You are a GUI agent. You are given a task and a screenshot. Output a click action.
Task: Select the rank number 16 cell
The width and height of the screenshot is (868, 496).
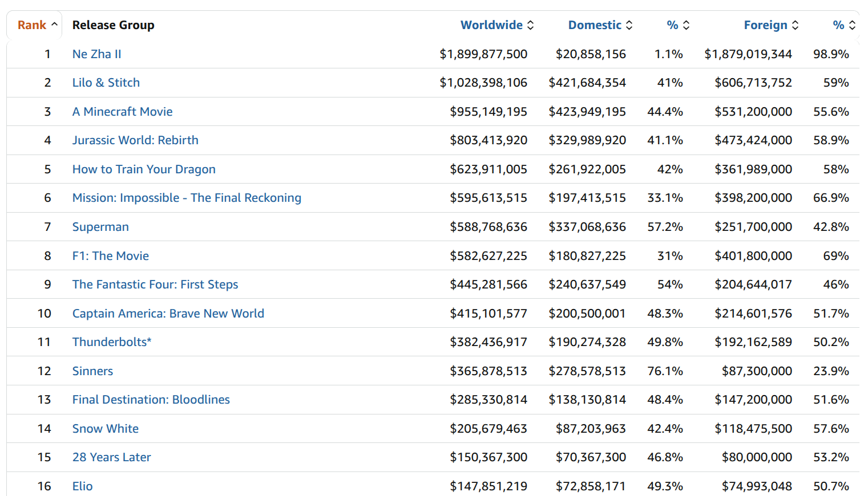click(45, 486)
